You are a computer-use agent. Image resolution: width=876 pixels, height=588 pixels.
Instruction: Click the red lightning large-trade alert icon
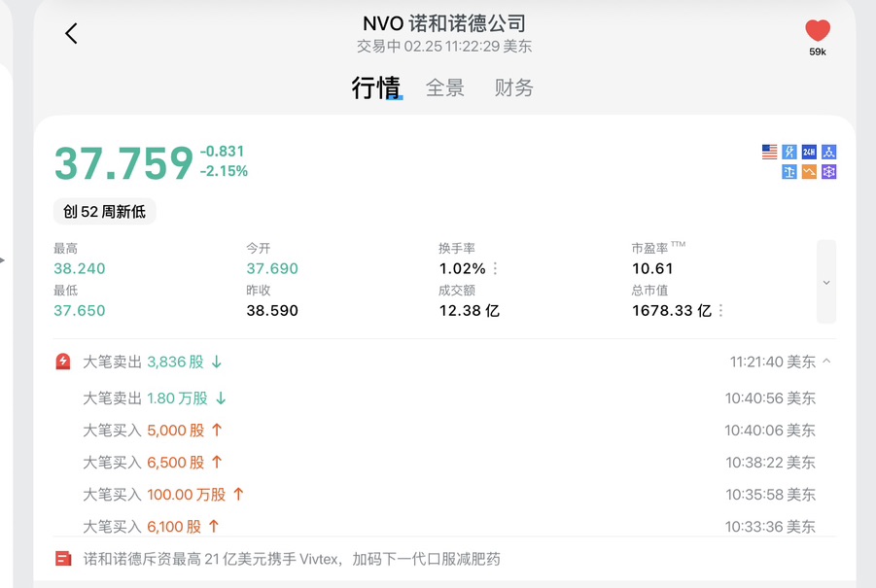coord(63,362)
